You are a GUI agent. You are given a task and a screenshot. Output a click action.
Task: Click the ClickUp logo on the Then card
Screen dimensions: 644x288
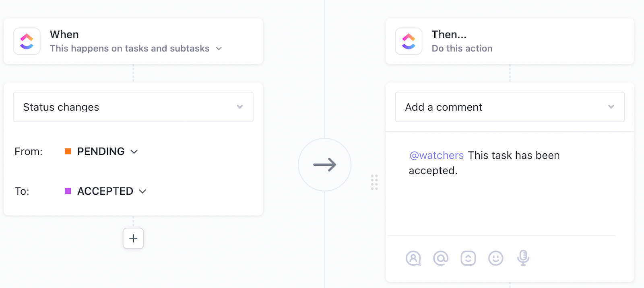[409, 41]
